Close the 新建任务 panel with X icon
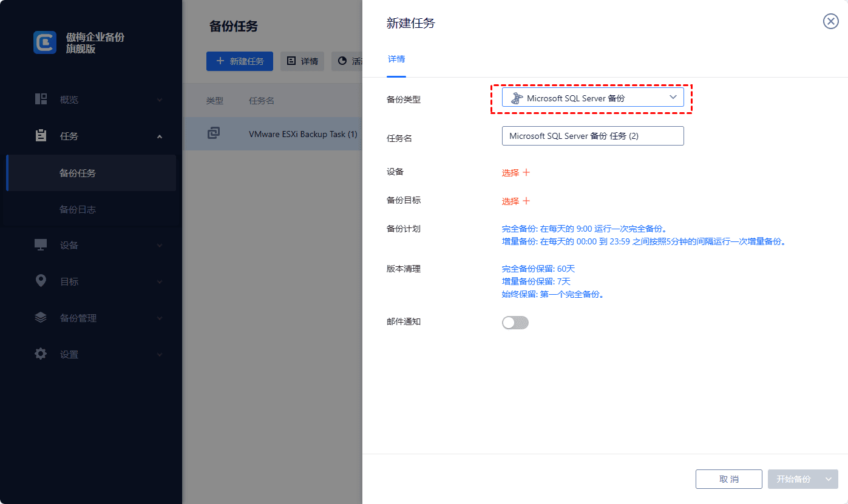Image resolution: width=848 pixels, height=504 pixels. coord(830,21)
